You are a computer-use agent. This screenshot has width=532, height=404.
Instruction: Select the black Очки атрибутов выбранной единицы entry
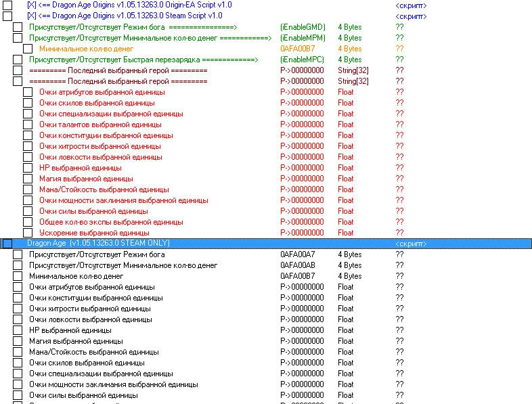tap(92, 287)
